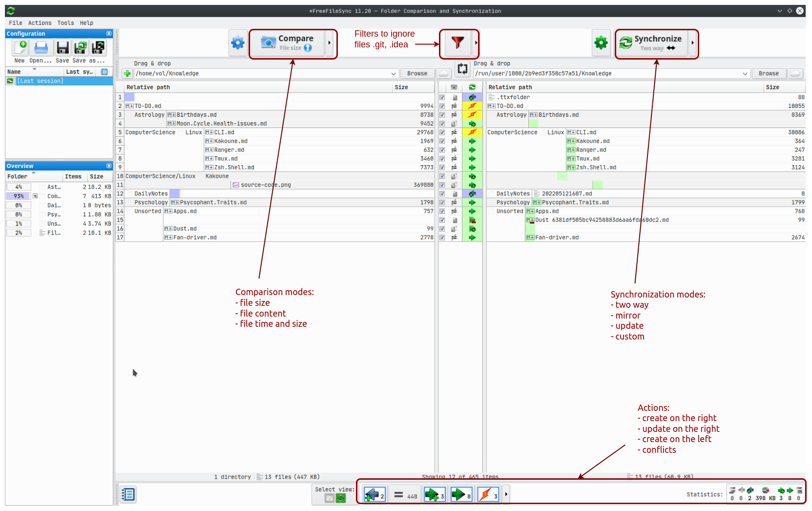
Task: Browse for the left folder
Action: 417,74
